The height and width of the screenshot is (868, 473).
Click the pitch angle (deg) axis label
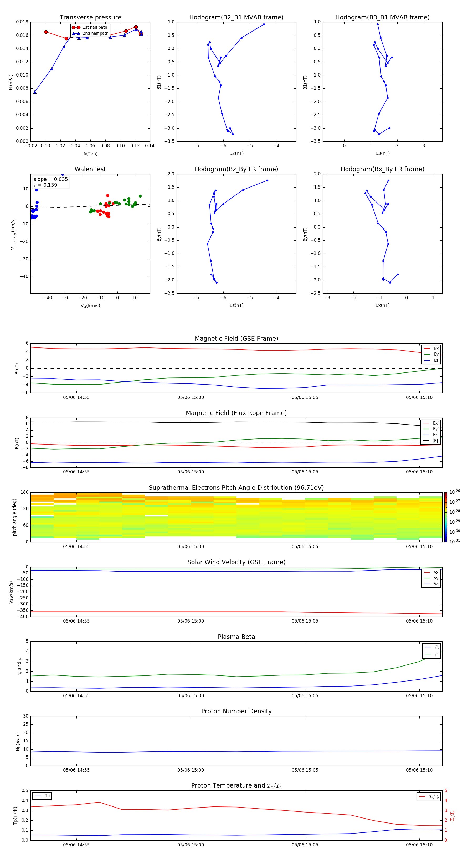[14, 517]
